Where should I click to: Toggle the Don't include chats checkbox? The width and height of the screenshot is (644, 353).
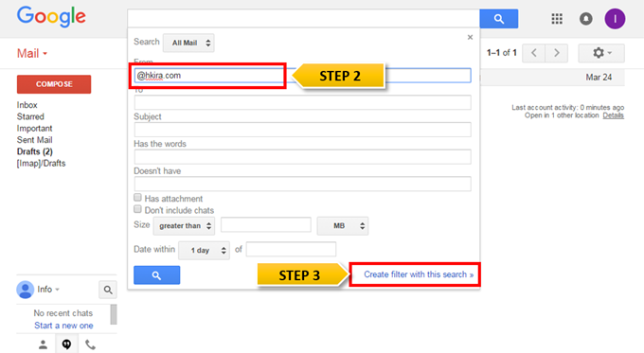pos(137,209)
